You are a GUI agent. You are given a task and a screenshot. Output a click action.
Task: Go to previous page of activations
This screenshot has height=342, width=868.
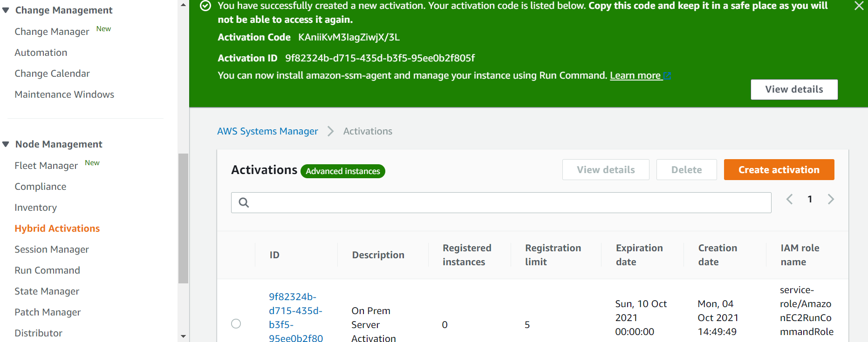pyautogui.click(x=789, y=199)
